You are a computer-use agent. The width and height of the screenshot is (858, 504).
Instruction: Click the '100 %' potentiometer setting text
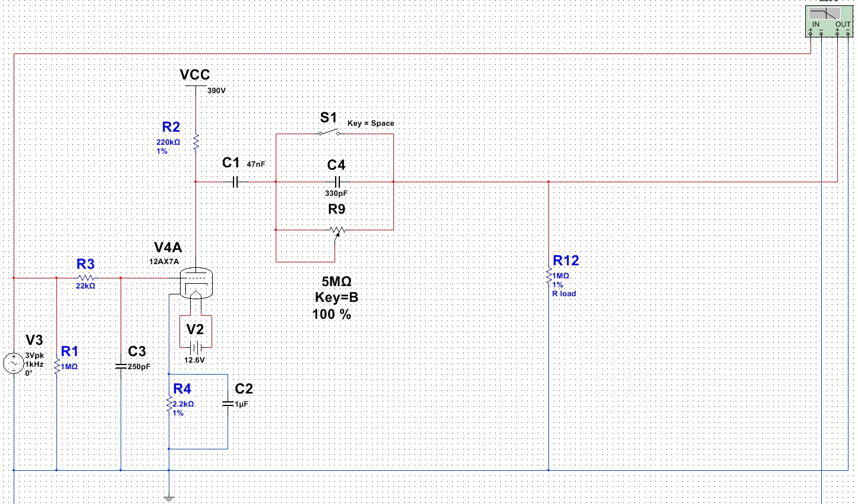coord(332,315)
